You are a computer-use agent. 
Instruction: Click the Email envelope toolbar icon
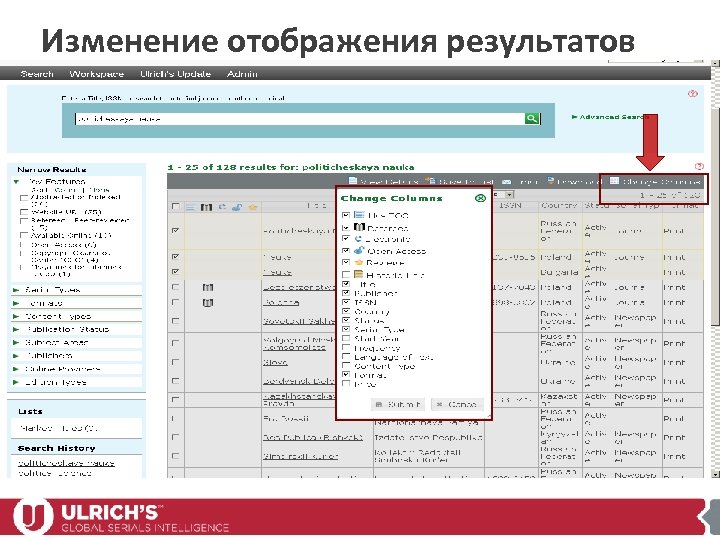pos(506,182)
